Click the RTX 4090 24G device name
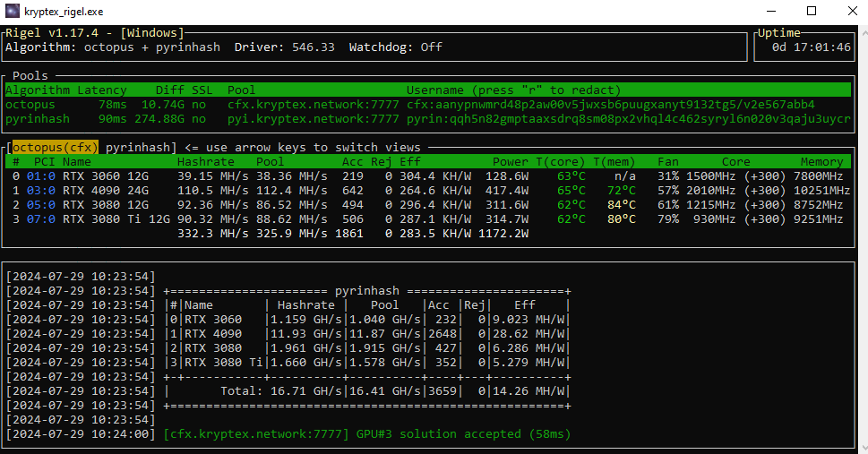The height and width of the screenshot is (454, 868). point(106,191)
